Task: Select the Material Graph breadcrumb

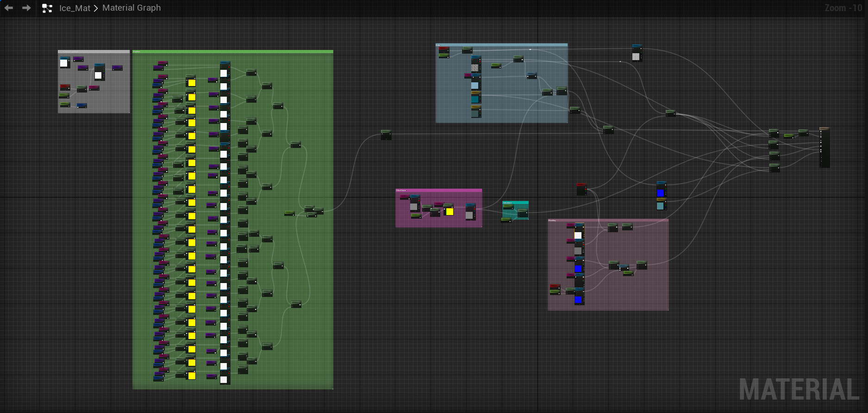Action: (x=131, y=8)
